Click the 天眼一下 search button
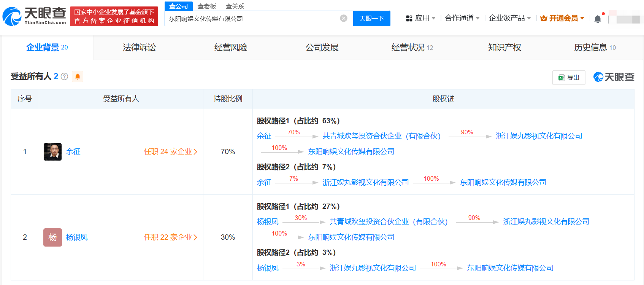 pyautogui.click(x=372, y=19)
